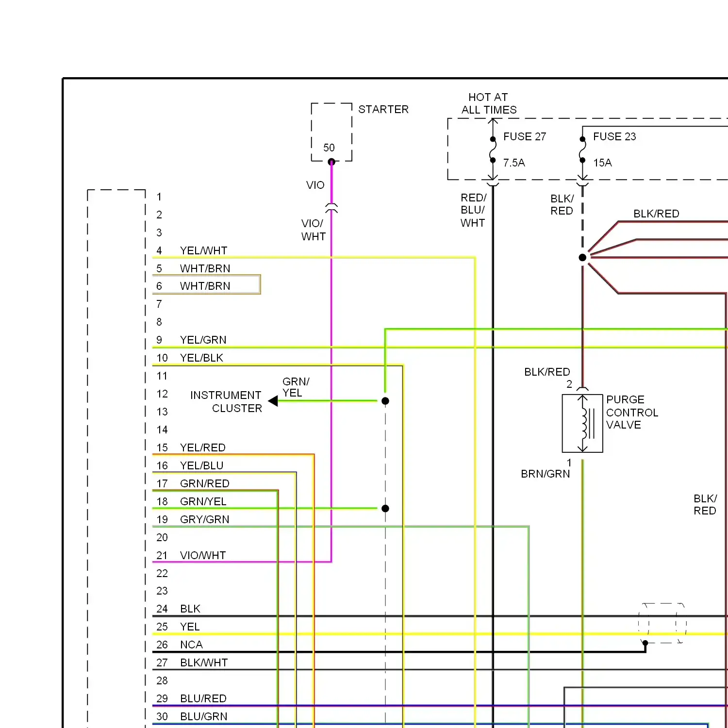Image resolution: width=728 pixels, height=728 pixels.
Task: Click the INSTRUMENT CLUSTER label
Action: (x=226, y=401)
